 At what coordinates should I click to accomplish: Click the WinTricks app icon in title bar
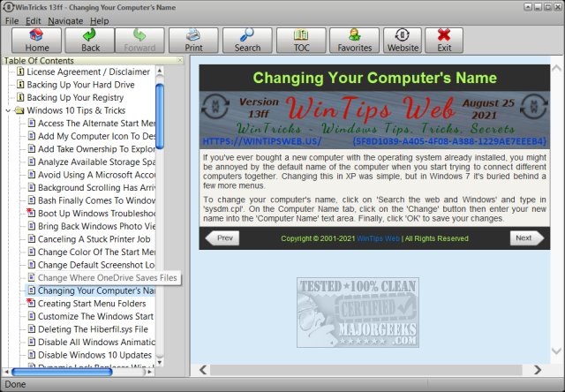(8, 7)
